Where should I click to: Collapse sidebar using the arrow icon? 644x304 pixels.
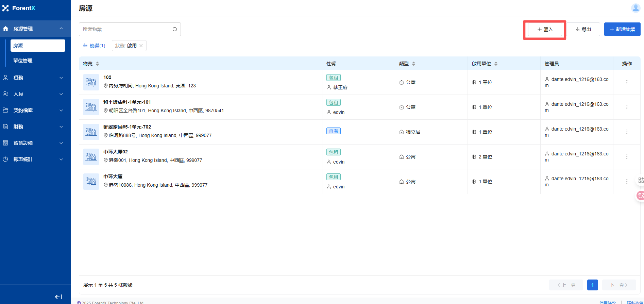58,297
